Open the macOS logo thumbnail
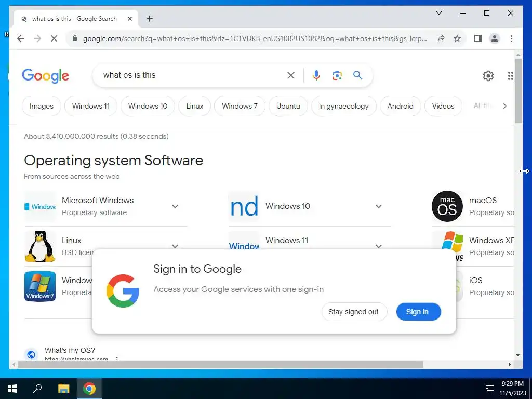The width and height of the screenshot is (532, 399). tap(447, 206)
